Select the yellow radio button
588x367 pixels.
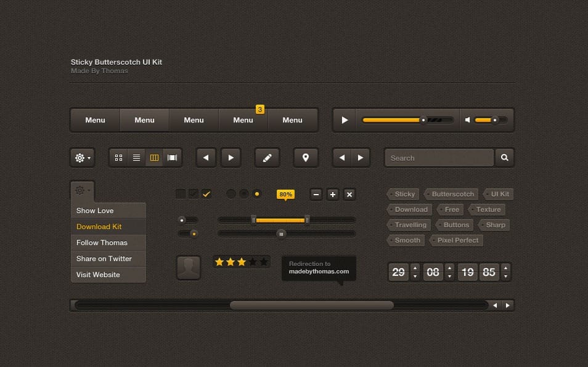coord(257,193)
